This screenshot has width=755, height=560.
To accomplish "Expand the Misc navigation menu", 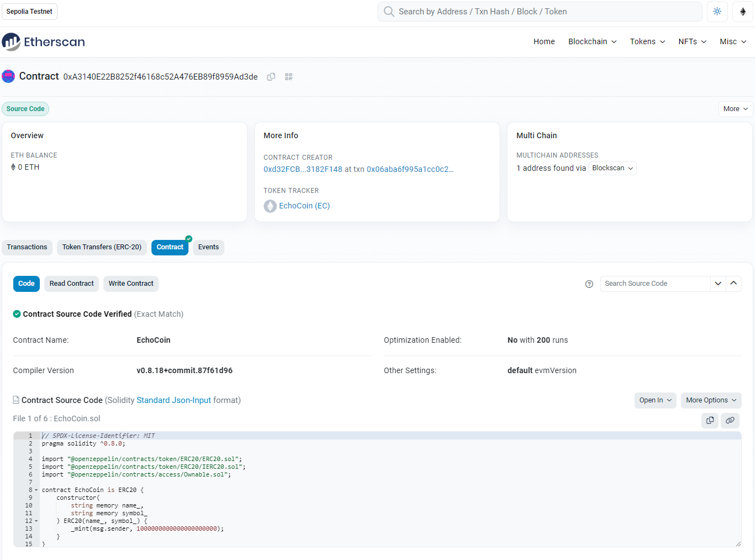I will click(733, 42).
